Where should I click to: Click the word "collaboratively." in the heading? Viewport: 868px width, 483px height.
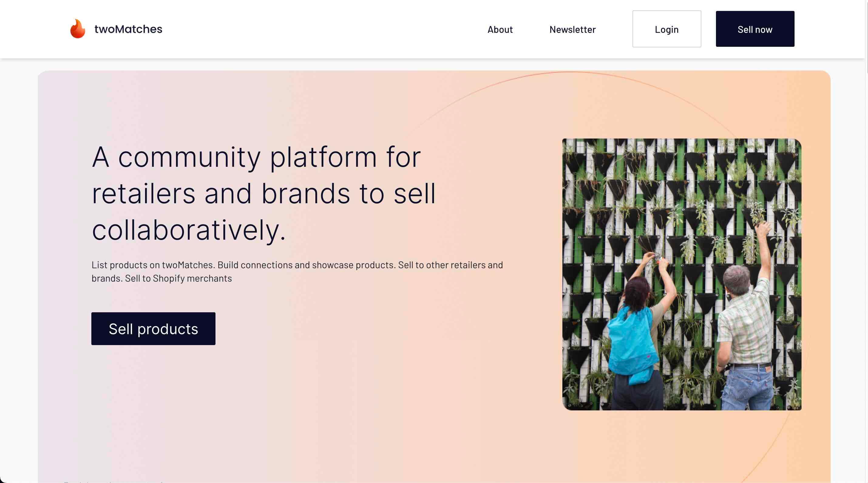[189, 230]
